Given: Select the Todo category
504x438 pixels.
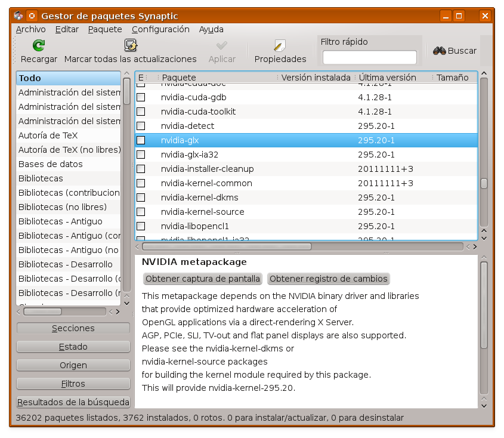Looking at the screenshot, I should pos(69,78).
